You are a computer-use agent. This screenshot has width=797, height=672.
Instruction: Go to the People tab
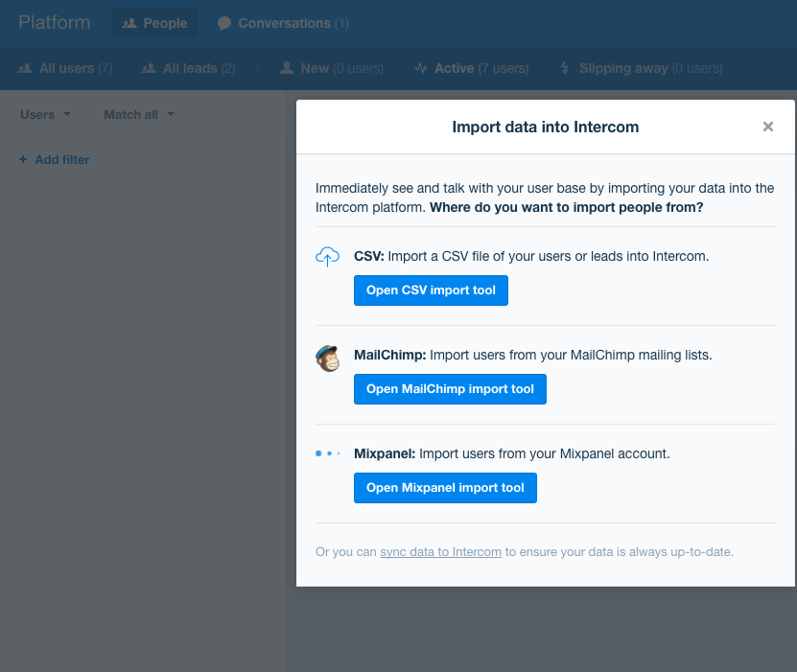point(155,23)
